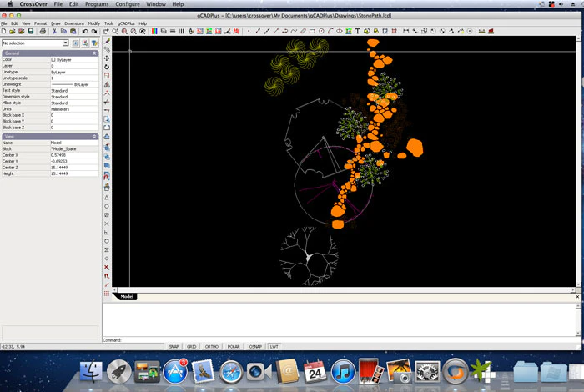Select the Model tab
584x392 pixels.
point(127,297)
